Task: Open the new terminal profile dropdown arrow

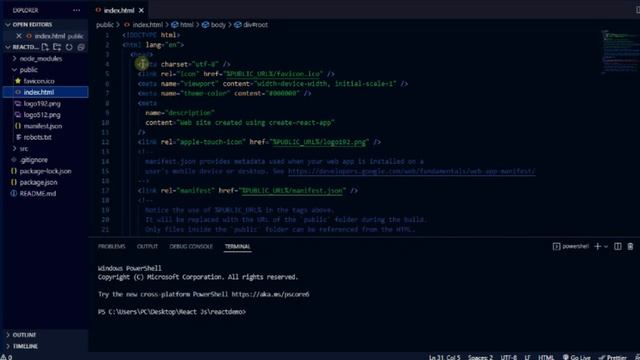Action: pyautogui.click(x=606, y=247)
